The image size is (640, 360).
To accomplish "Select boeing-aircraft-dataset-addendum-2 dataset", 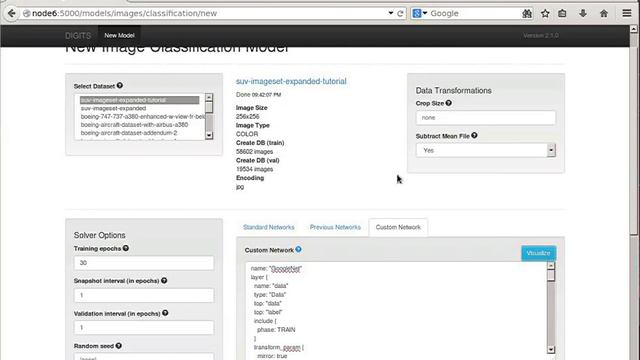I will tap(129, 133).
